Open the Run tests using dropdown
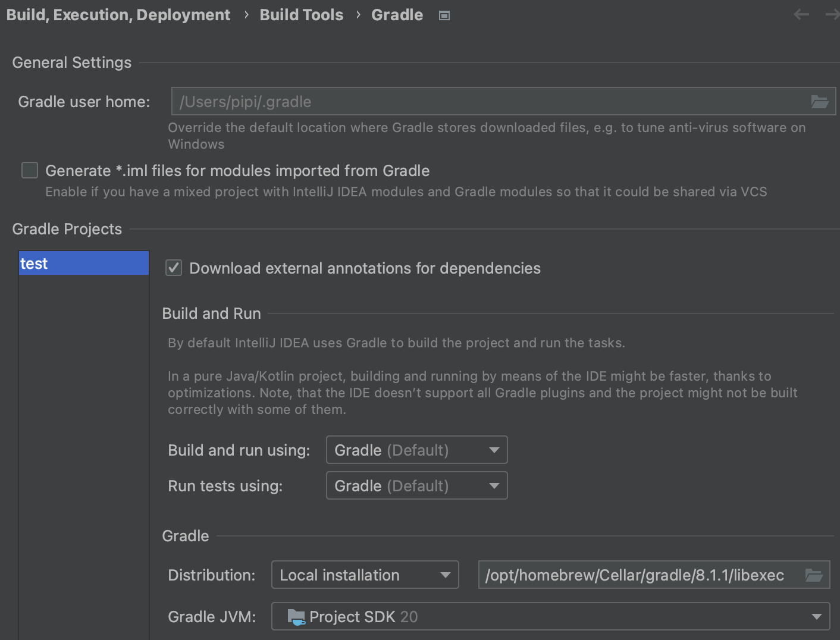The image size is (840, 640). [x=416, y=486]
